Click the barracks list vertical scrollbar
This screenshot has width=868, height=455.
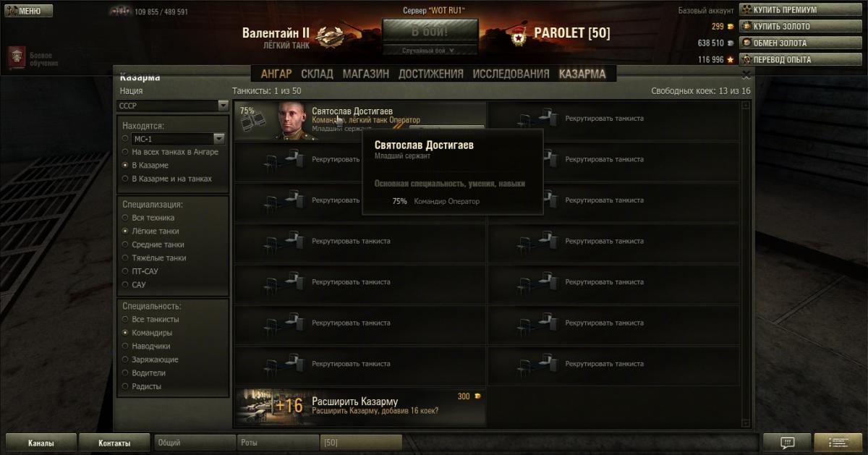(x=746, y=264)
